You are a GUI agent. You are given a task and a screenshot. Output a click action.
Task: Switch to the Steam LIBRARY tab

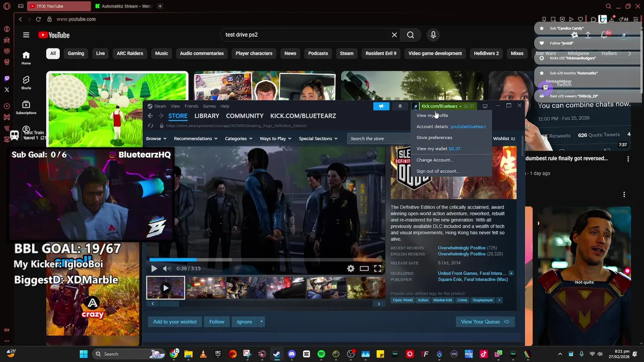point(207,116)
